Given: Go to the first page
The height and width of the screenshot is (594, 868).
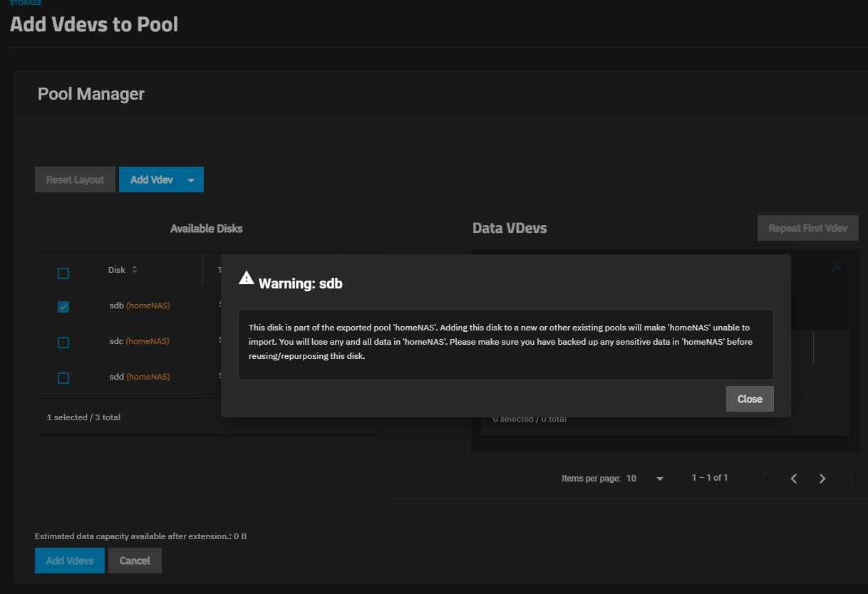Looking at the screenshot, I should pyautogui.click(x=765, y=479).
